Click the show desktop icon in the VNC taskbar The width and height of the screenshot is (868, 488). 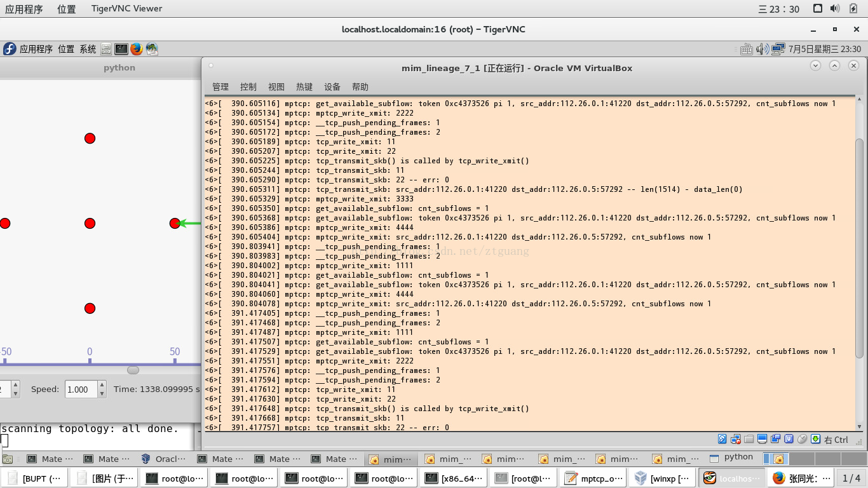8,459
